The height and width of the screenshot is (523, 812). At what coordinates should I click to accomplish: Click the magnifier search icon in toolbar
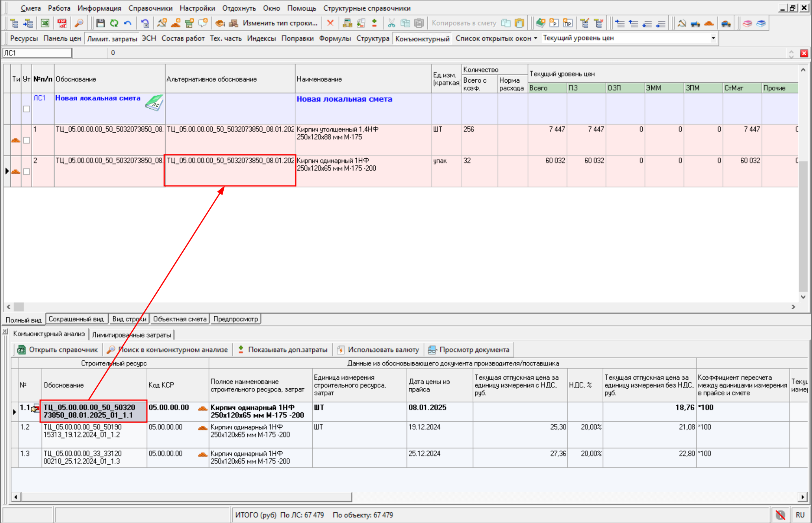[x=79, y=23]
